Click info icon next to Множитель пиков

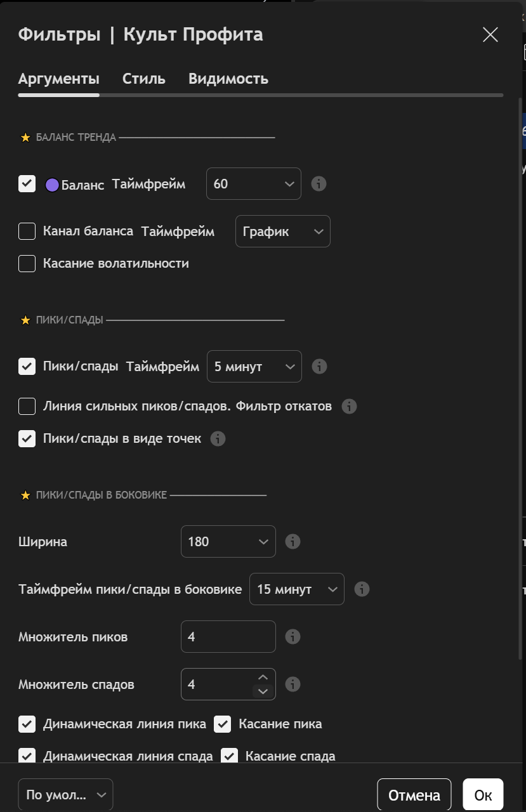(x=293, y=637)
